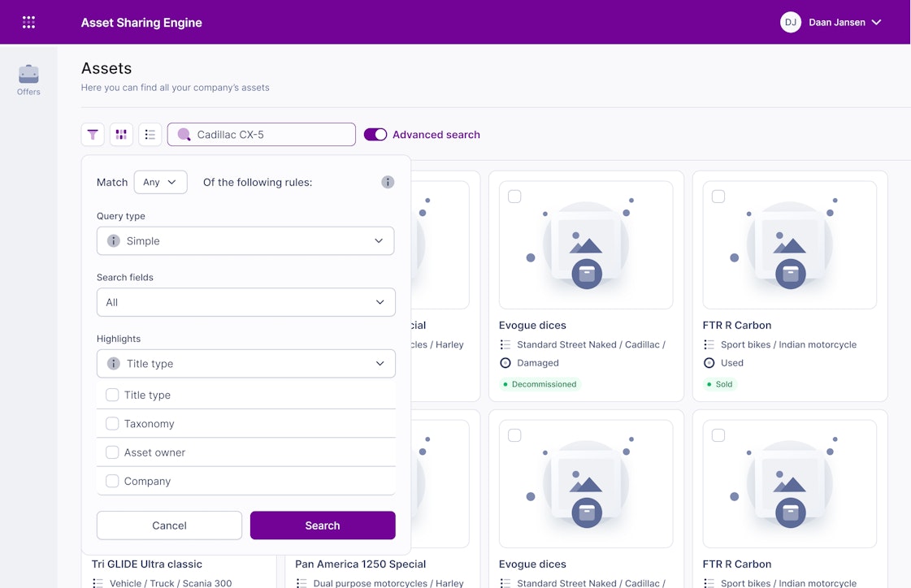Screen dimensions: 911x588
Task: Select checkbox on the second-row Evogue dices card
Action: pyautogui.click(x=514, y=435)
